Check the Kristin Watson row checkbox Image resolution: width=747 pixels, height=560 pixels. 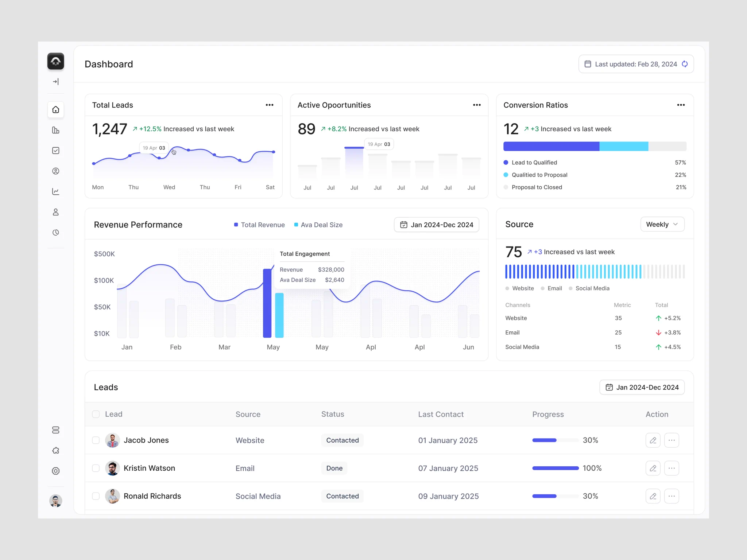[x=96, y=468]
